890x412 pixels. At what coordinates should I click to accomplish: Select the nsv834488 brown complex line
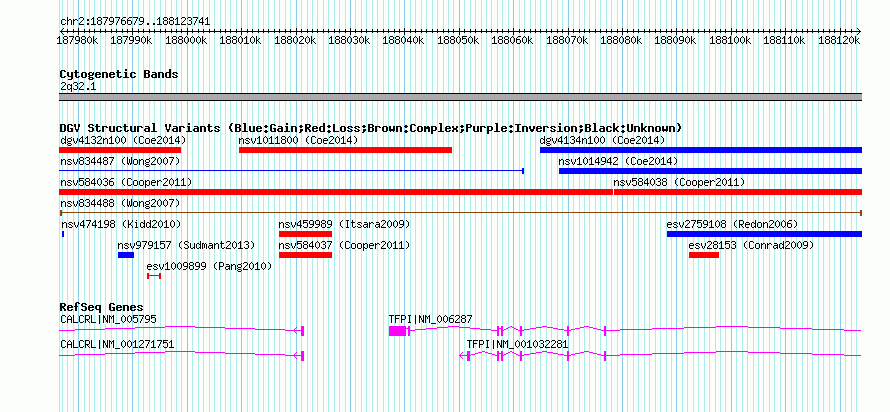pos(460,213)
